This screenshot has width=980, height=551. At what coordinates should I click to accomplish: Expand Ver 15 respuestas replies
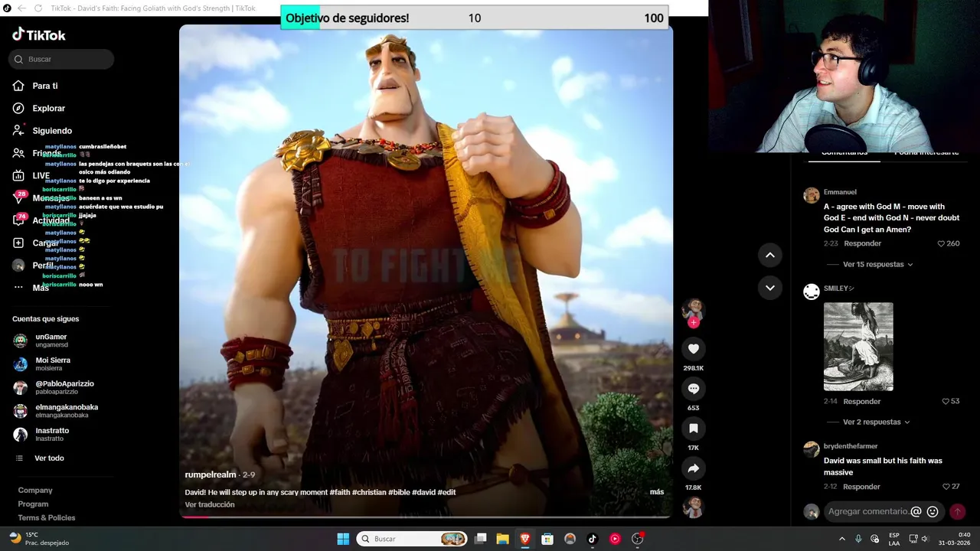pos(878,264)
